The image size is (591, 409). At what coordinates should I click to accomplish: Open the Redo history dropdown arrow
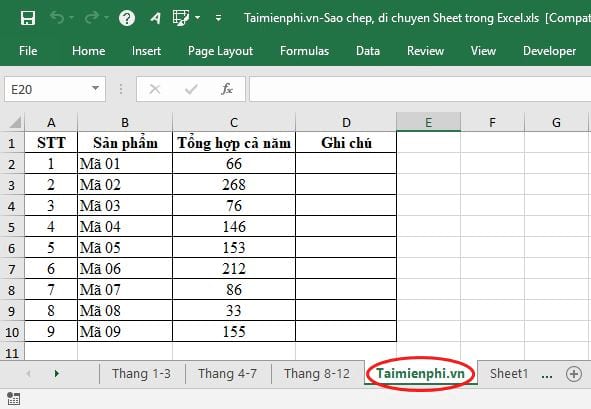click(x=106, y=17)
